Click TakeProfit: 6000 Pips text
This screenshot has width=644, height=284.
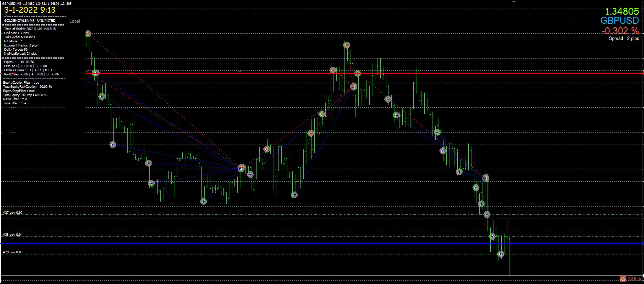[x=20, y=37]
